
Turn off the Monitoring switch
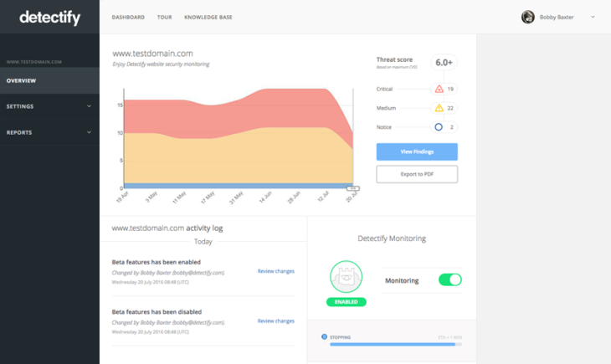(x=450, y=279)
